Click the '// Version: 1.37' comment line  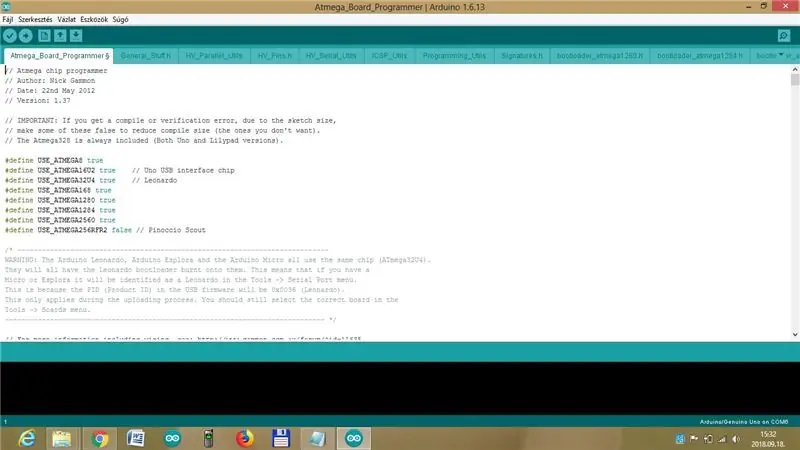38,101
